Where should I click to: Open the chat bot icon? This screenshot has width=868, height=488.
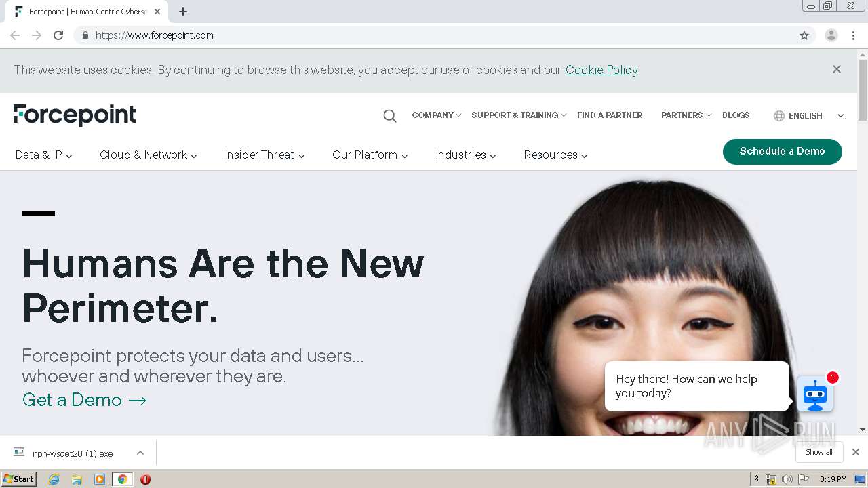[815, 394]
